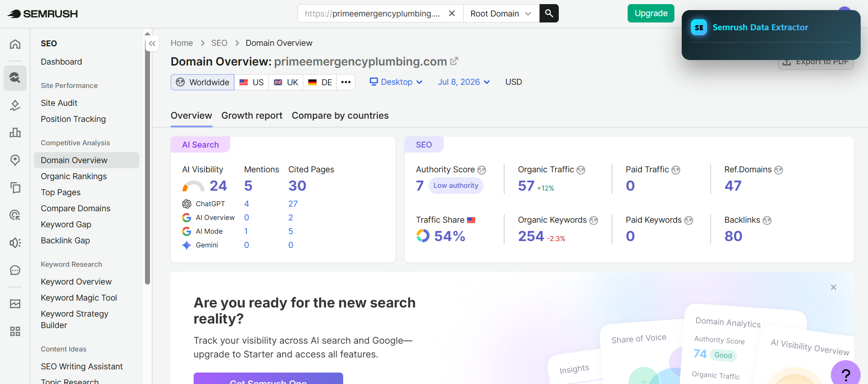Click the Semrush Data Extractor SE icon
This screenshot has height=384, width=868.
[x=699, y=27]
